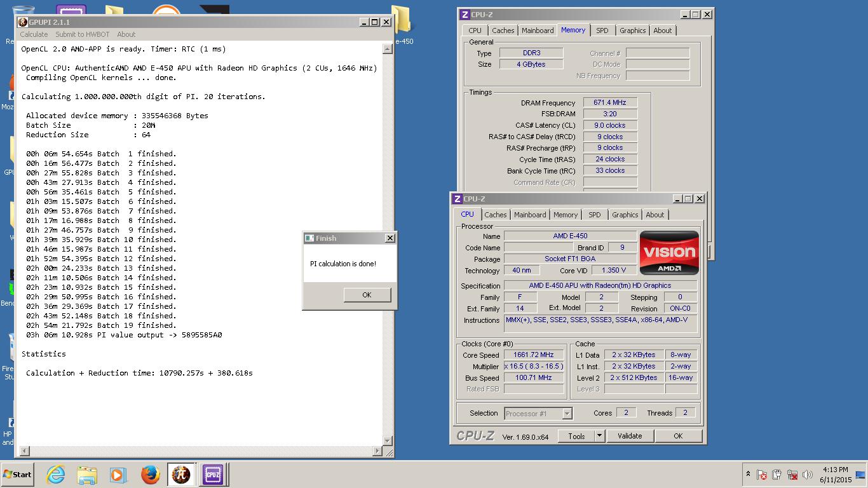The width and height of the screenshot is (868, 488).
Task: Click the network tray icon with red X
Action: point(792,475)
